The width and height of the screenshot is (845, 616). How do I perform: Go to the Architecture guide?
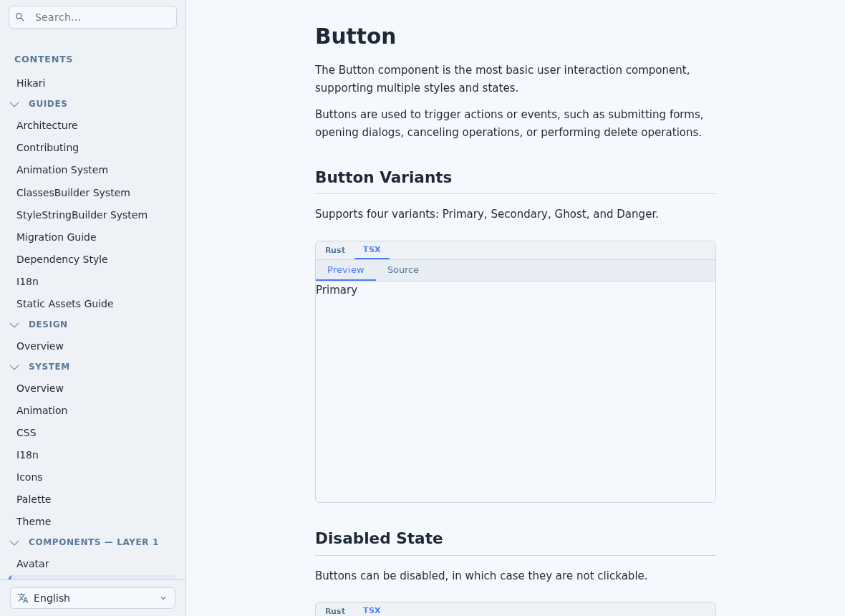click(x=47, y=125)
